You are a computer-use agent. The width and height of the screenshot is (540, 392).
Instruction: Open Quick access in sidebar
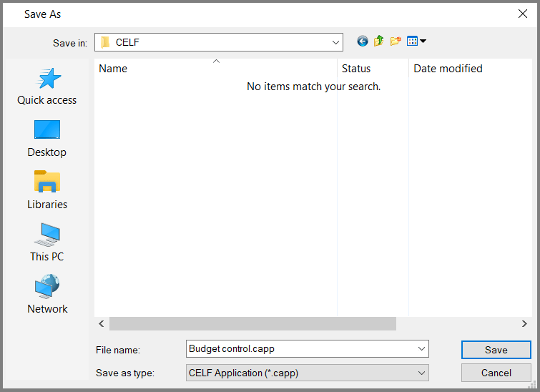coord(47,87)
